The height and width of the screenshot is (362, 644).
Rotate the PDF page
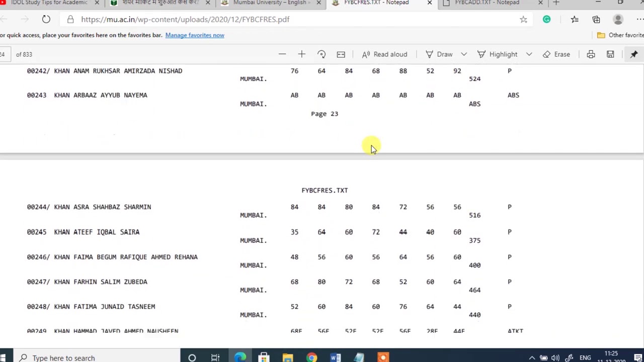tap(321, 54)
